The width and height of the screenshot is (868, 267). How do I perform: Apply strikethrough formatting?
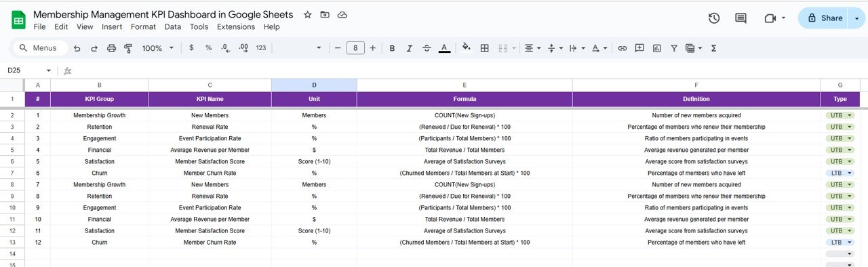[427, 48]
